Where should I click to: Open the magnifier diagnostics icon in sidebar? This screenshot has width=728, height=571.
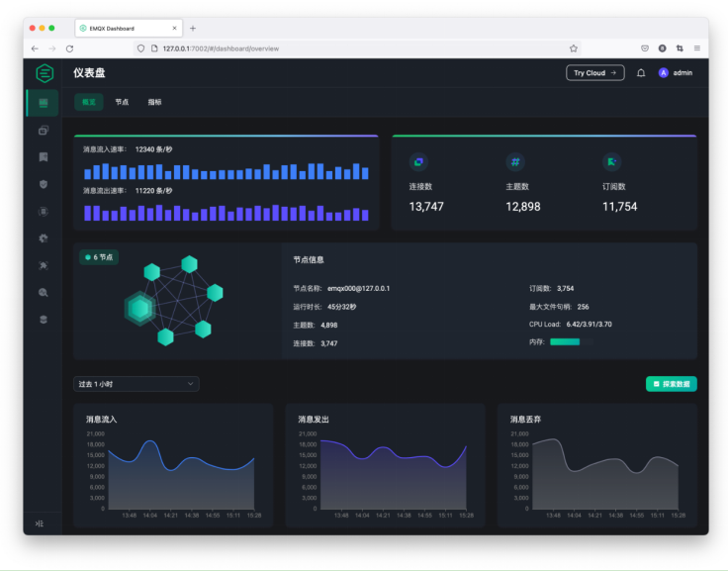(43, 292)
